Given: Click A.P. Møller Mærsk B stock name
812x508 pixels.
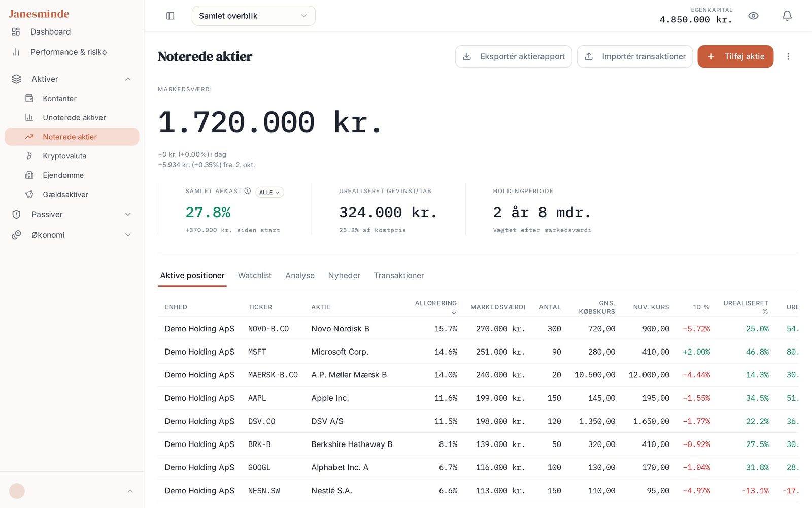Looking at the screenshot, I should point(349,375).
